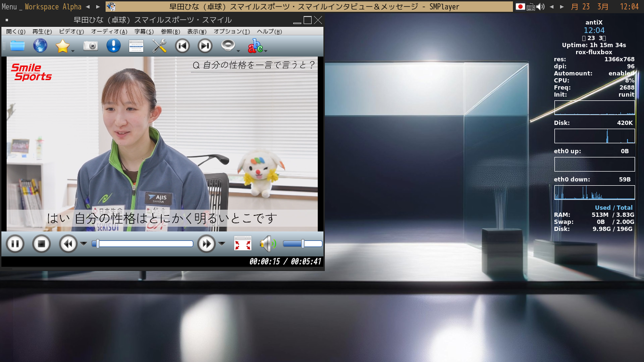
Task: Open the オプション(I) menu
Action: [x=231, y=32]
